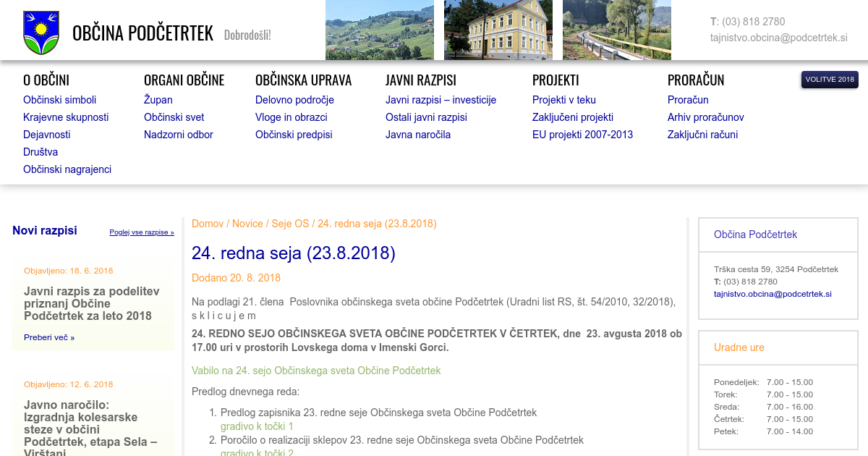Open Arhiv proračunov page
Viewport: 868px width, 456px height.
tap(705, 117)
